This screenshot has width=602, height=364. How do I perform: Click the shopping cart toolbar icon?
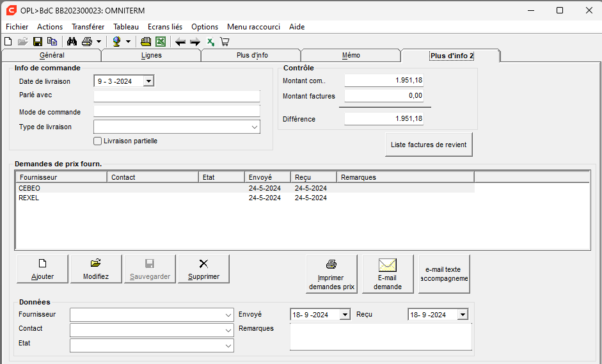tap(225, 42)
